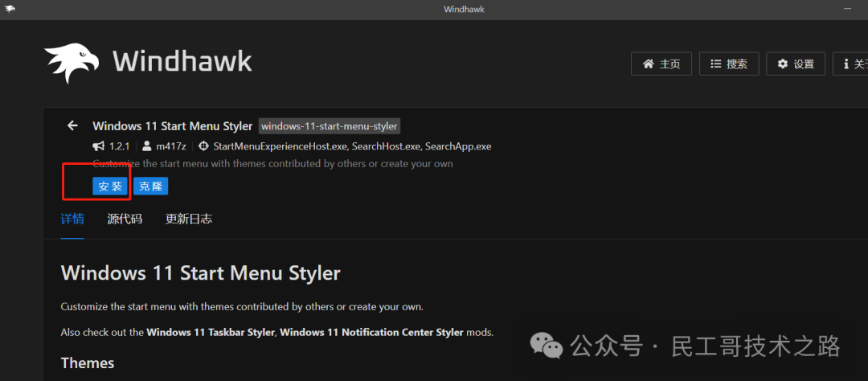The height and width of the screenshot is (381, 868).
Task: Switch to the 源代码 source code tab
Action: [125, 219]
